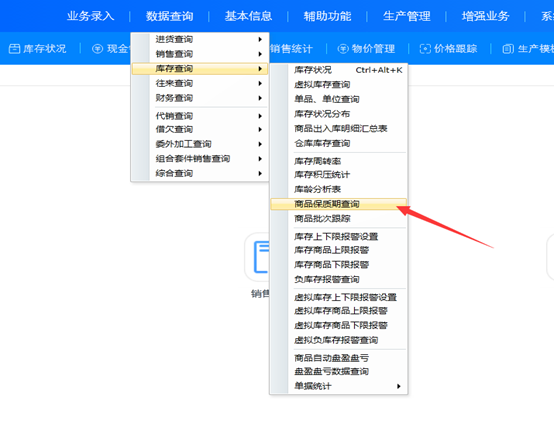Expand the 单据统计 submenu arrow
Screen dimensions: 554x431
[x=399, y=386]
